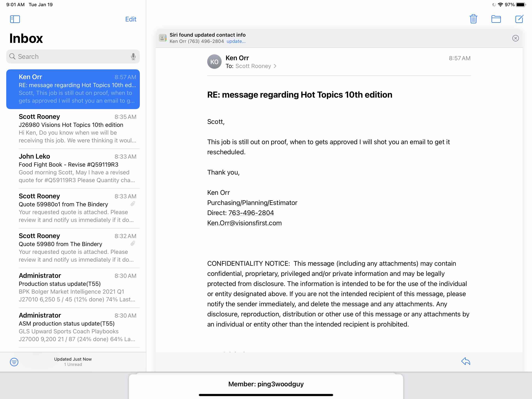This screenshot has height=399, width=532.
Task: Tap the Siri contact suggestion icon
Action: tap(163, 38)
